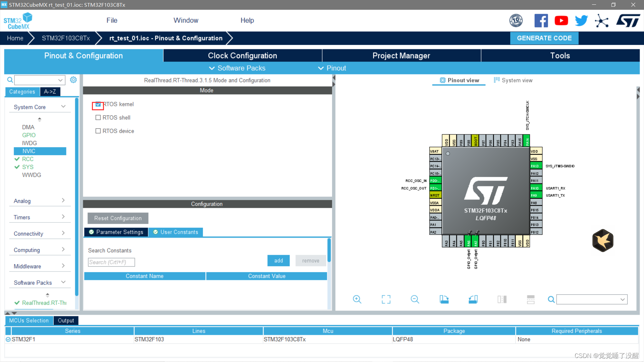Rotate the chip clockwise
This screenshot has height=362, width=644.
tap(444, 299)
